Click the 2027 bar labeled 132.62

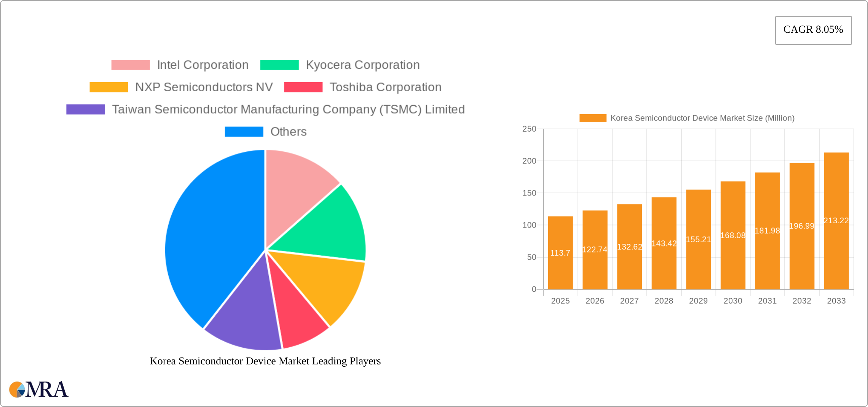tap(629, 247)
